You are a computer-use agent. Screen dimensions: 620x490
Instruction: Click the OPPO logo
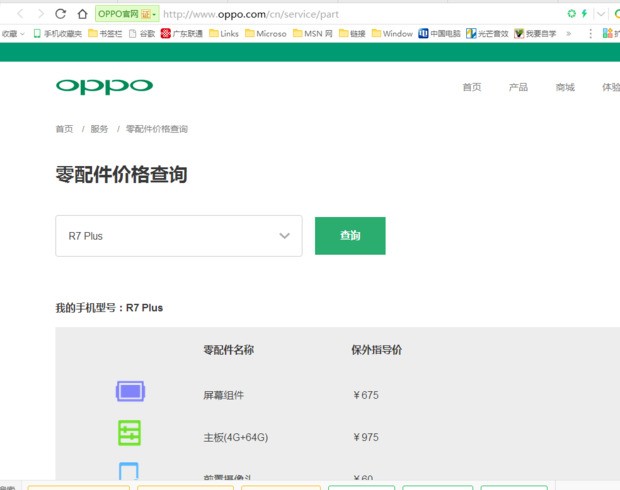104,87
